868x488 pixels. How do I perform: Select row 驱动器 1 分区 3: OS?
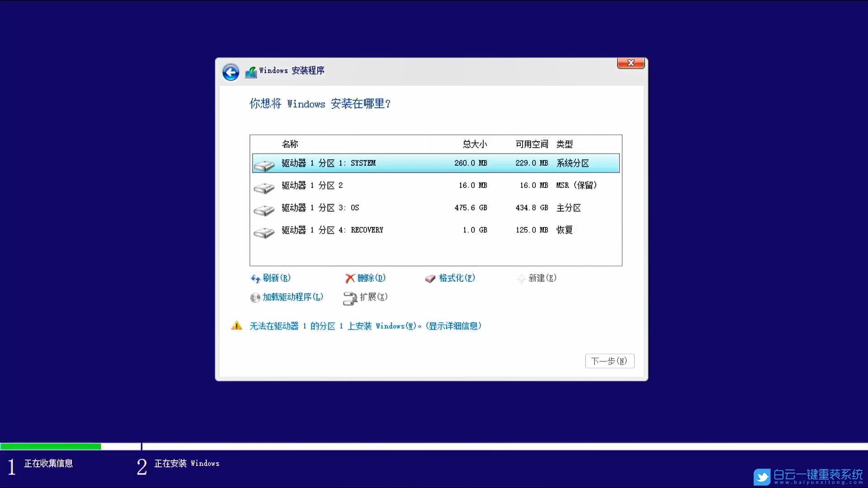point(436,208)
